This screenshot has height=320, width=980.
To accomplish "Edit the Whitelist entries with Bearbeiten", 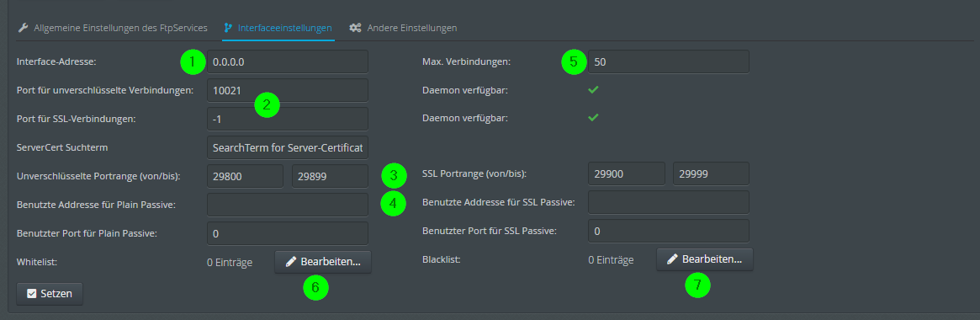I will 322,263.
